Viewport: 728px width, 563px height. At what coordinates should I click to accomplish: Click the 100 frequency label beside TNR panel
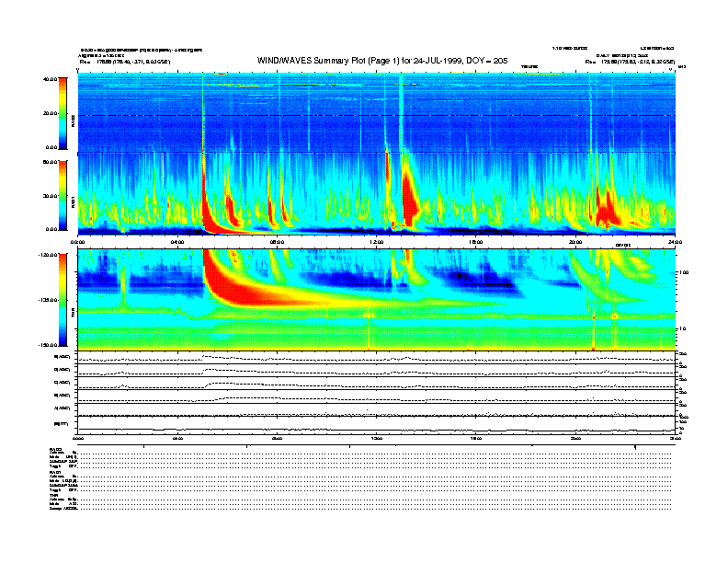point(684,272)
